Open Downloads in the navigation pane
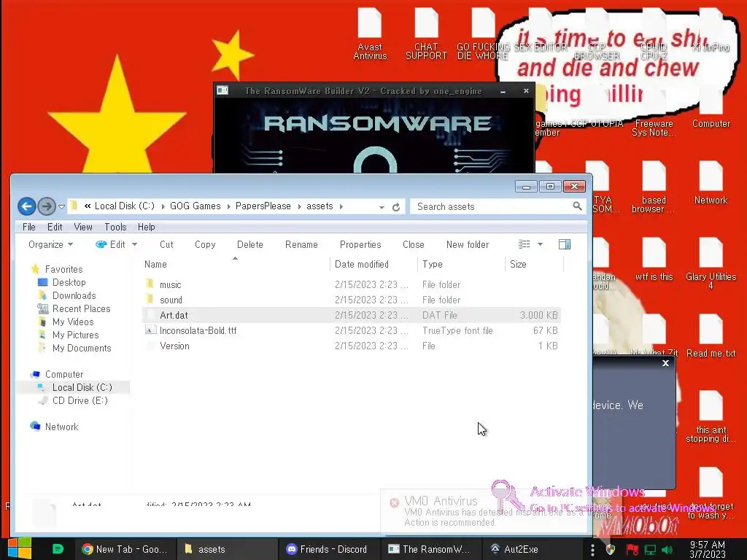 [x=74, y=296]
